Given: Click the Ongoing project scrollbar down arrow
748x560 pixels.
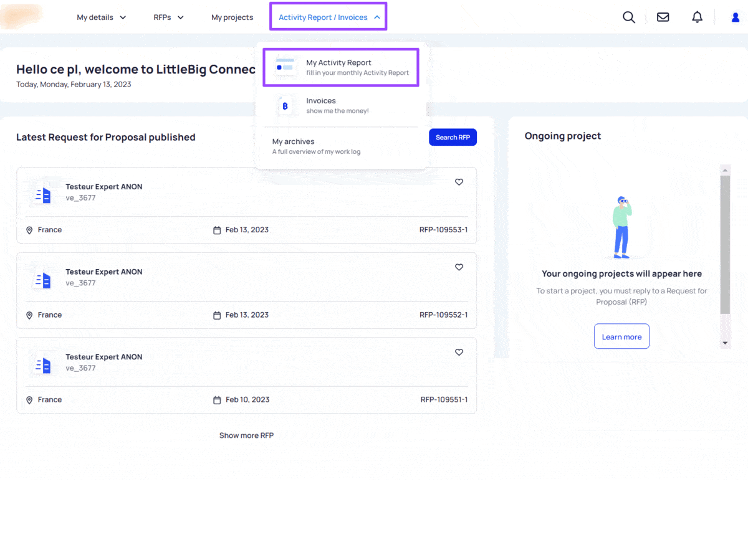Looking at the screenshot, I should pyautogui.click(x=725, y=343).
